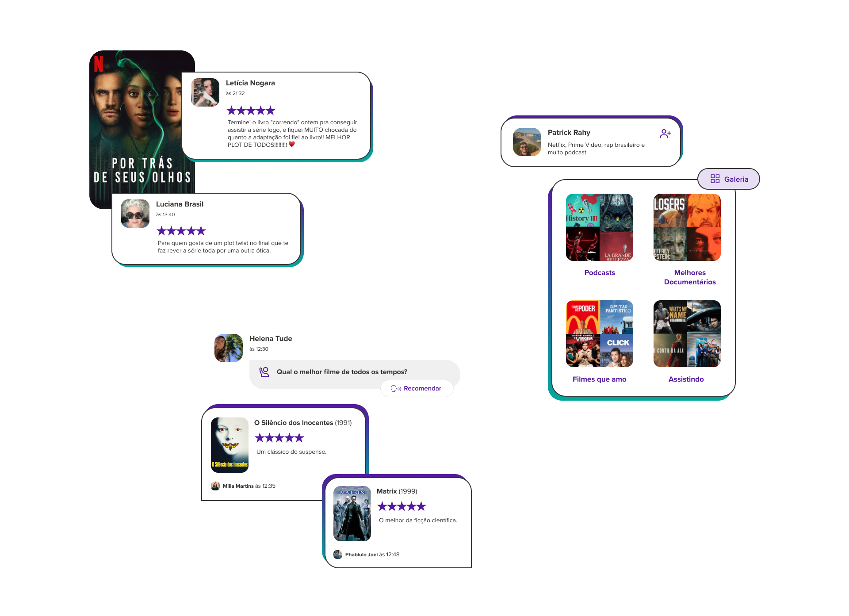Viewport: 849px width, 616px height.
Task: Click Milla Martins' small avatar
Action: point(215,486)
